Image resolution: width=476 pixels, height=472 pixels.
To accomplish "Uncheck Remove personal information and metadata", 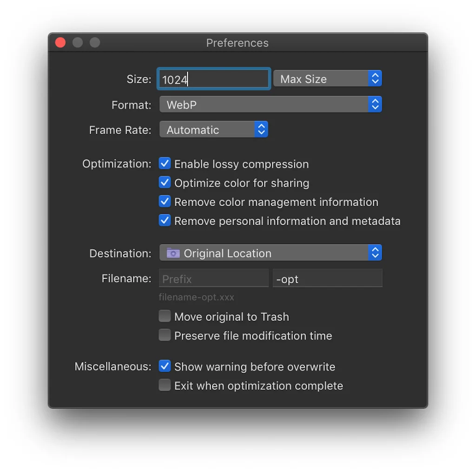I will (x=165, y=221).
